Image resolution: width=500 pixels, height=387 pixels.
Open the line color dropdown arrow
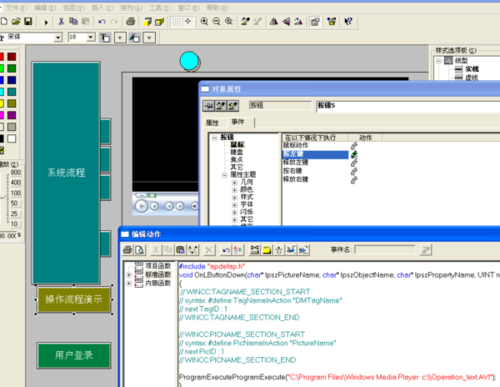point(149,38)
